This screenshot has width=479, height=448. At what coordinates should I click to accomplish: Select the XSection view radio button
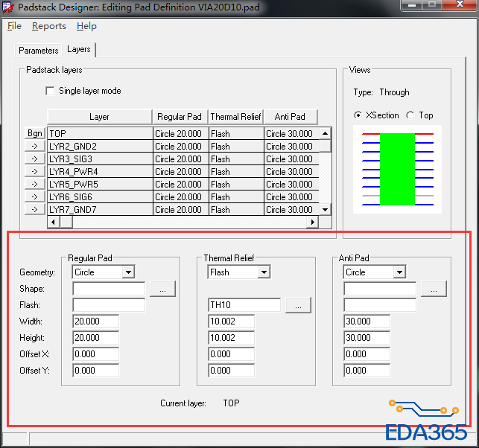pos(358,115)
